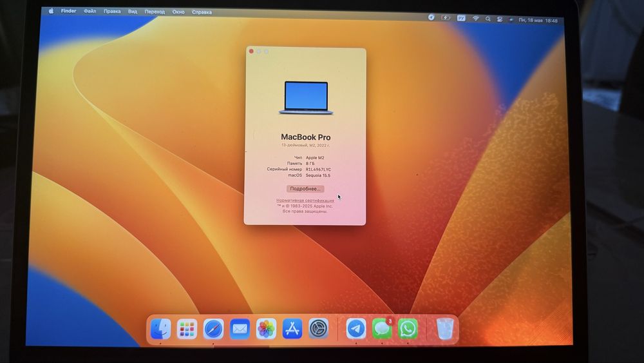Launch WhatsApp from the Dock
Viewport: 644px width, 363px height.
pyautogui.click(x=408, y=329)
